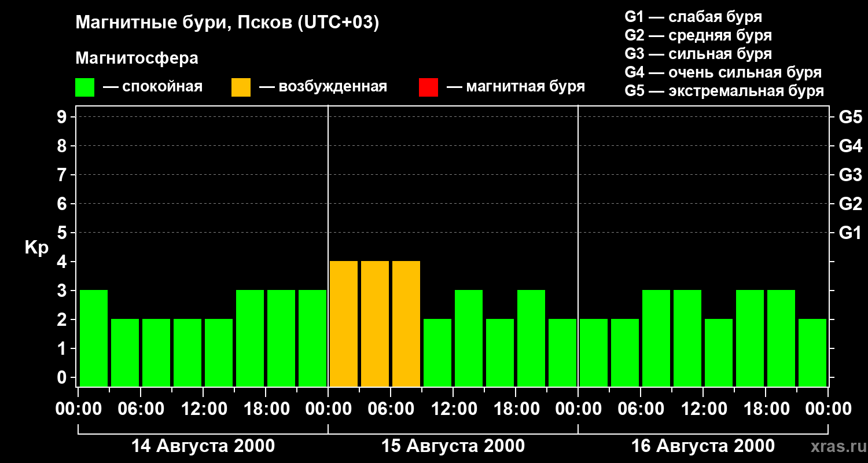868x463 pixels.
Task: Click legend line 'G3 — сильная буря'
Action: [x=698, y=54]
